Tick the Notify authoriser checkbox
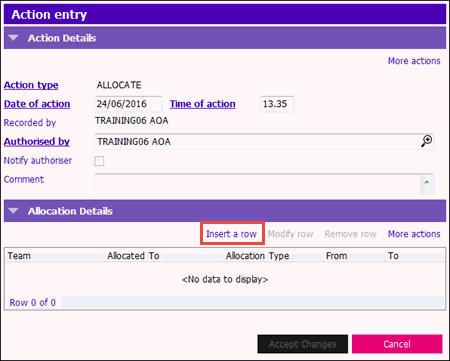The width and height of the screenshot is (450, 361). tap(99, 161)
